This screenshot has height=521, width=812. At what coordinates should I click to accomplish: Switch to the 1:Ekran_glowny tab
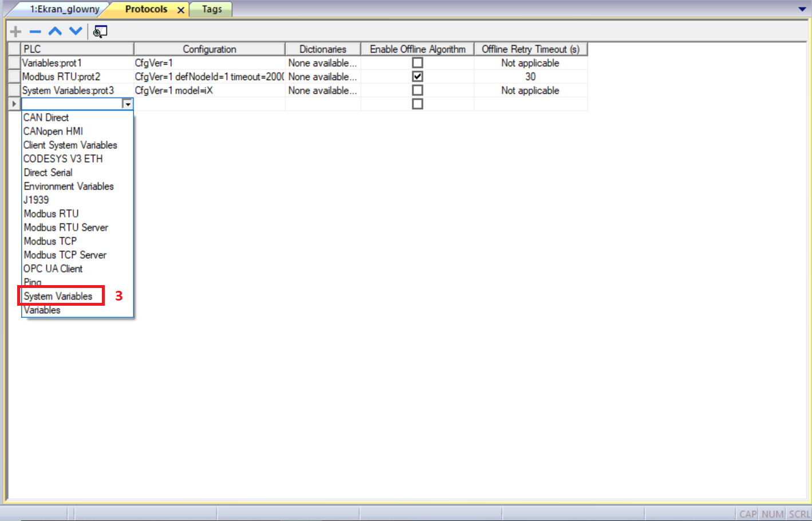[65, 9]
